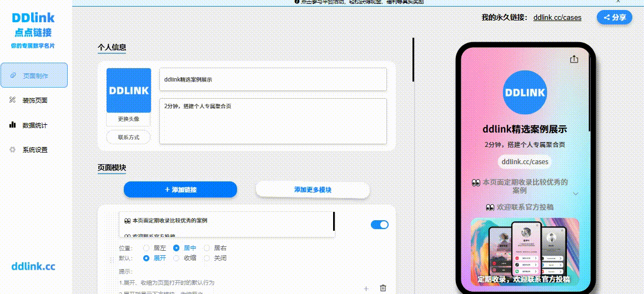This screenshot has width=644, height=294.
Task: Open the 页面制作 sidebar item
Action: 34,75
